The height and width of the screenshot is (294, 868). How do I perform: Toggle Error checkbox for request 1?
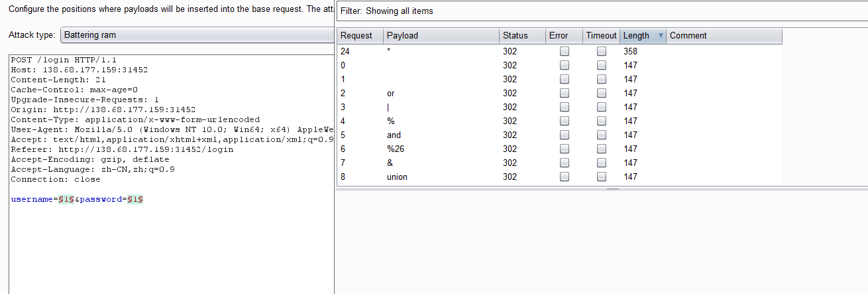click(x=565, y=79)
